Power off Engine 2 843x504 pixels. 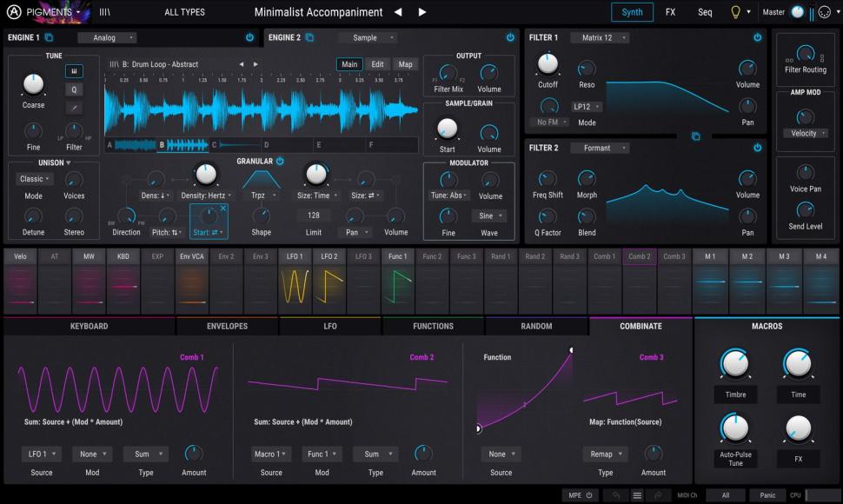coord(511,37)
